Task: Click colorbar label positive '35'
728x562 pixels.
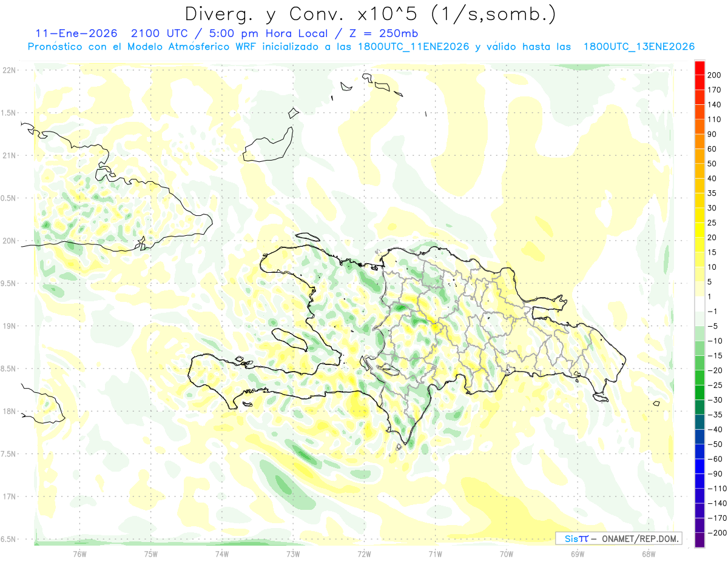Action: click(713, 193)
